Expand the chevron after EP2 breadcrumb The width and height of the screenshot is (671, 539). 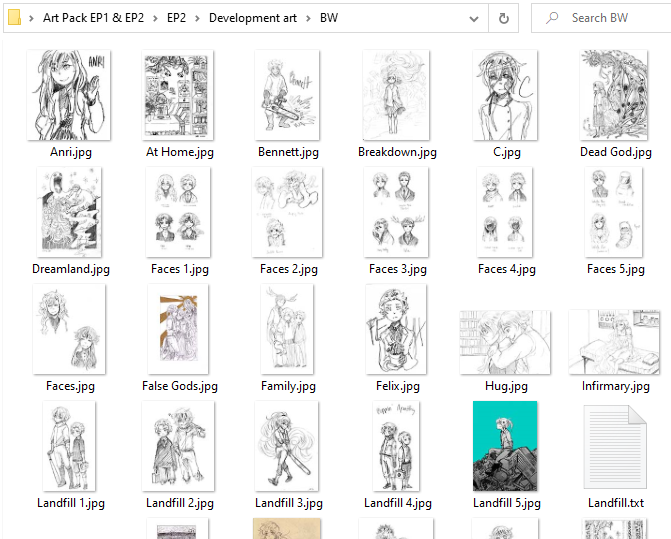pyautogui.click(x=197, y=18)
